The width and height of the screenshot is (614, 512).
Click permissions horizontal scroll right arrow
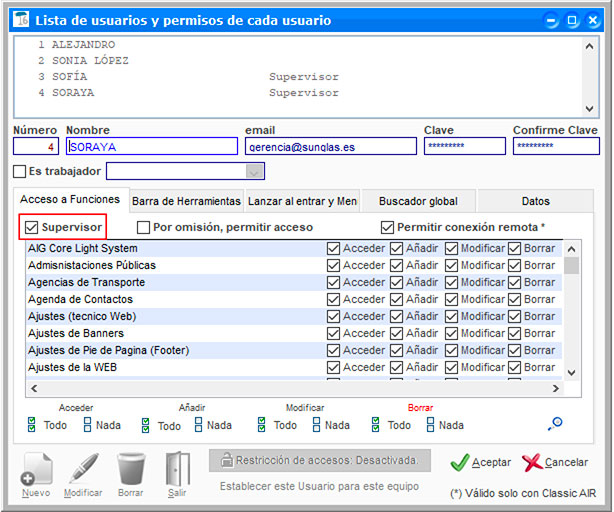[x=555, y=388]
